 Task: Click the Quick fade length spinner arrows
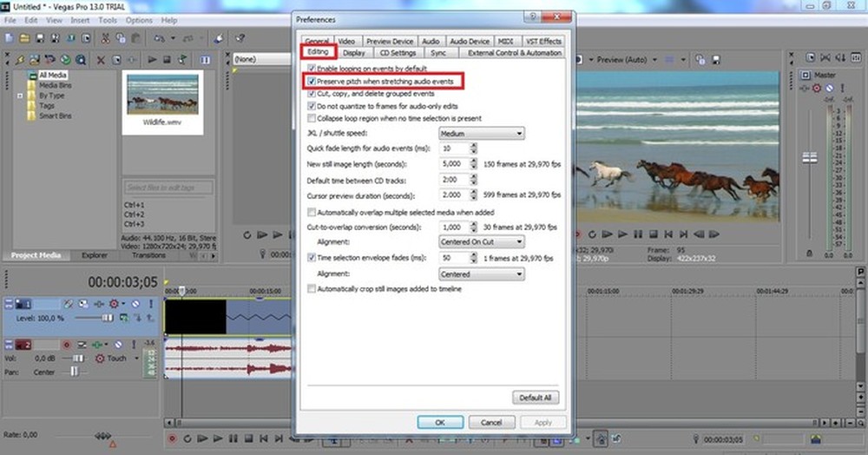473,148
